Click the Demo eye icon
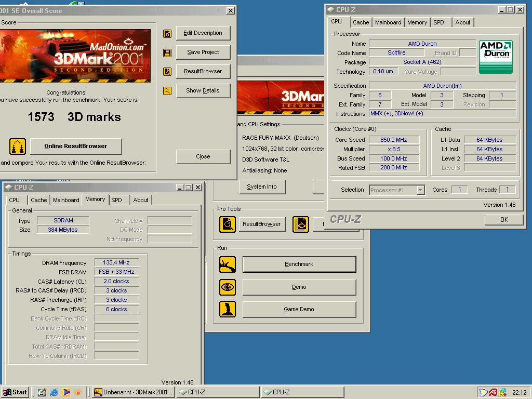 click(x=228, y=287)
